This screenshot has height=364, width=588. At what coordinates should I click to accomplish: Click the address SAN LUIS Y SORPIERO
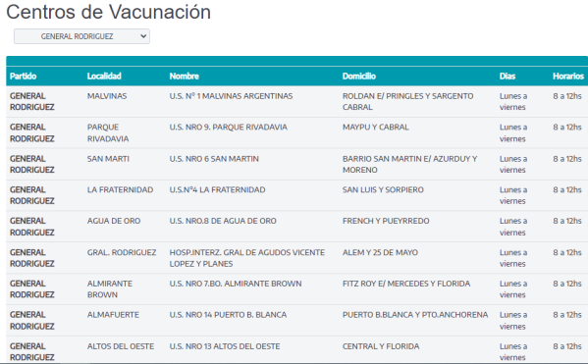[x=383, y=189]
